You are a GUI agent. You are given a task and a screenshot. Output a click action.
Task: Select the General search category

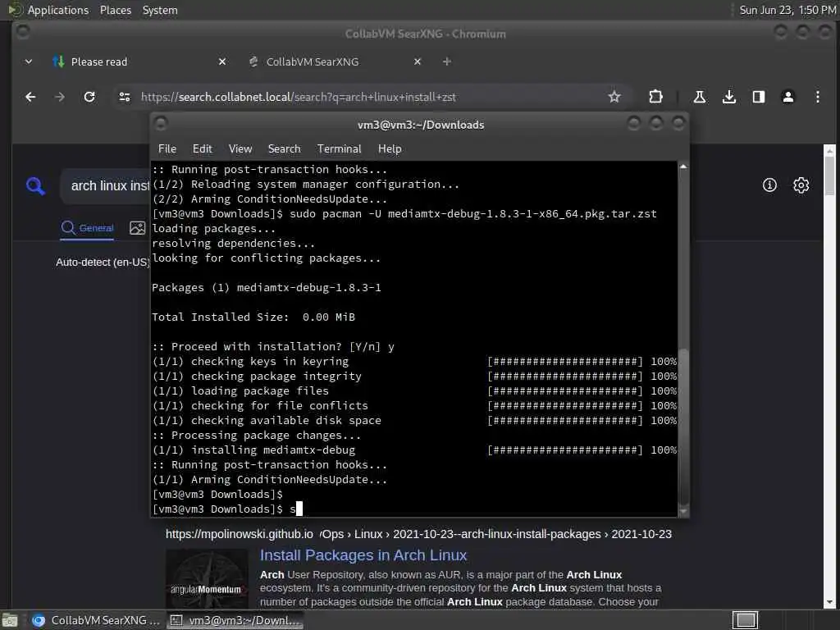(x=87, y=228)
